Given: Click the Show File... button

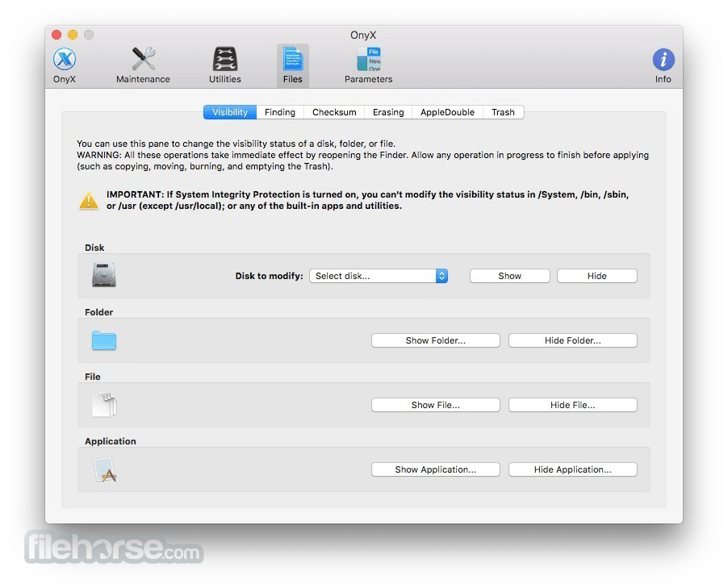Looking at the screenshot, I should coord(436,405).
